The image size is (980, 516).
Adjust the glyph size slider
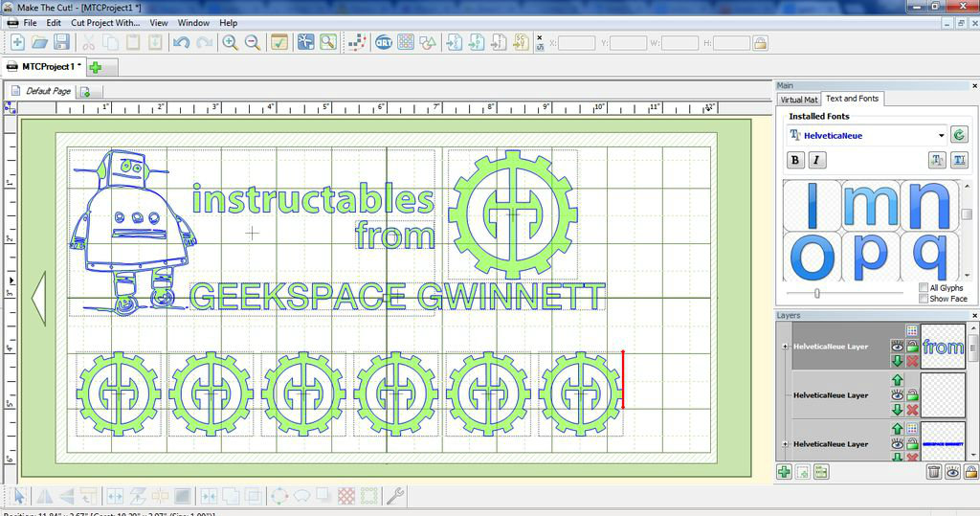[x=817, y=293]
